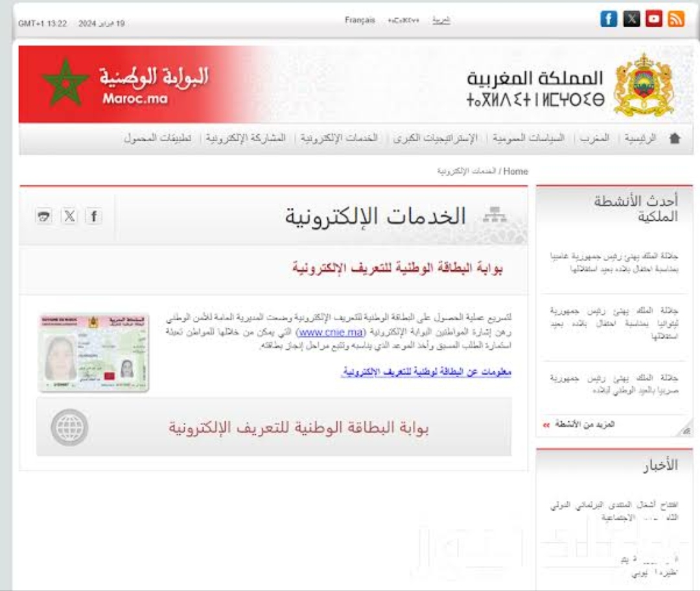Click the GMT+1 13:22 time text

point(42,24)
